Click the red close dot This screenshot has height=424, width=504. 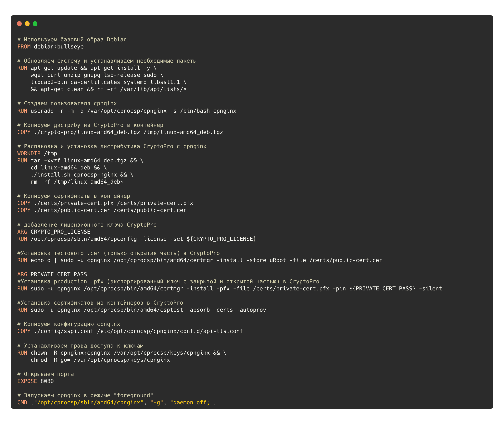19,24
